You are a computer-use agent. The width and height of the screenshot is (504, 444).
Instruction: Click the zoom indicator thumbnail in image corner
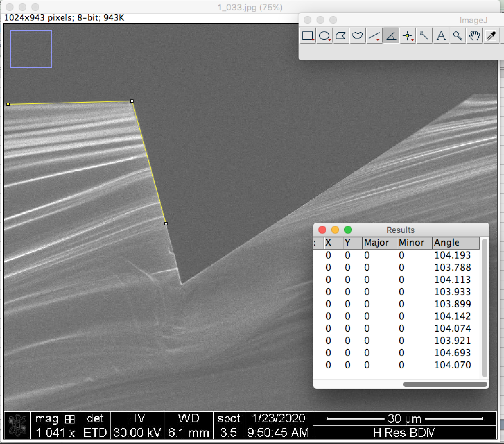click(31, 49)
